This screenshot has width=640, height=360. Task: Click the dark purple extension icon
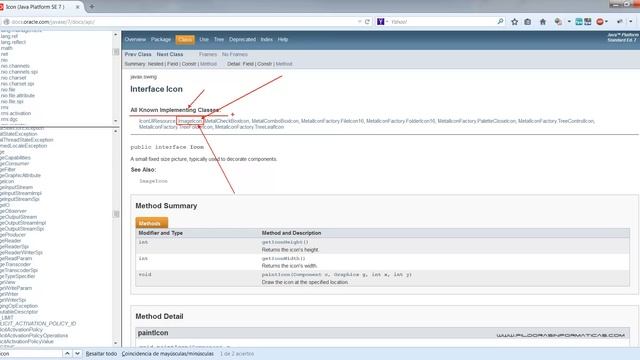[x=588, y=22]
